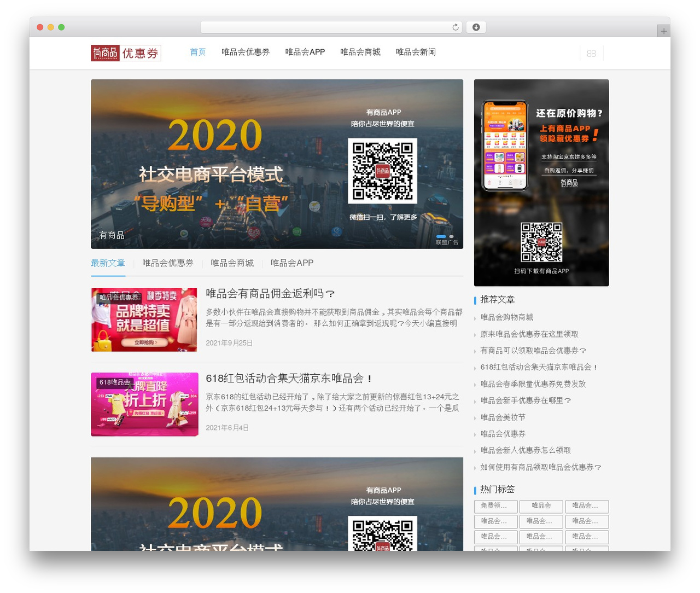The image size is (700, 593).
Task: Open the 唯品会优惠券 navigation menu item
Action: point(246,52)
